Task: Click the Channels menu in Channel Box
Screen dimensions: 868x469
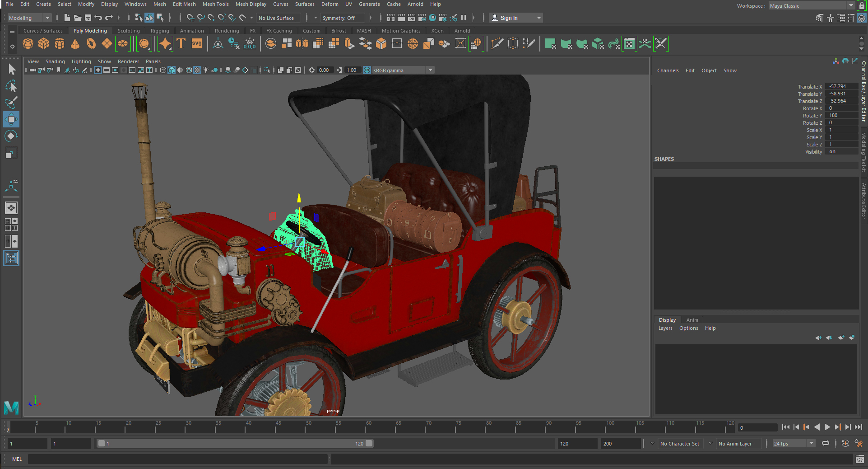Action: pos(668,70)
